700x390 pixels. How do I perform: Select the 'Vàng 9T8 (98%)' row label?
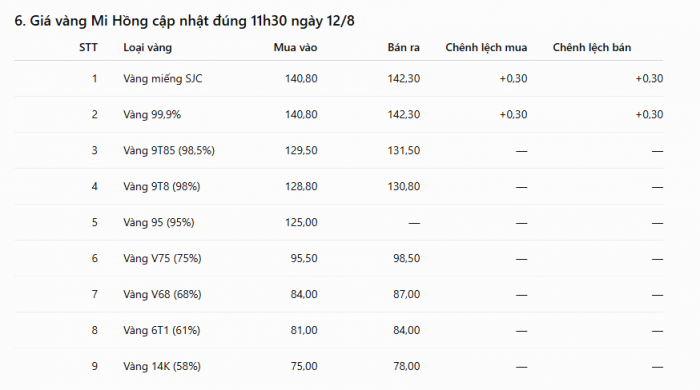point(162,187)
